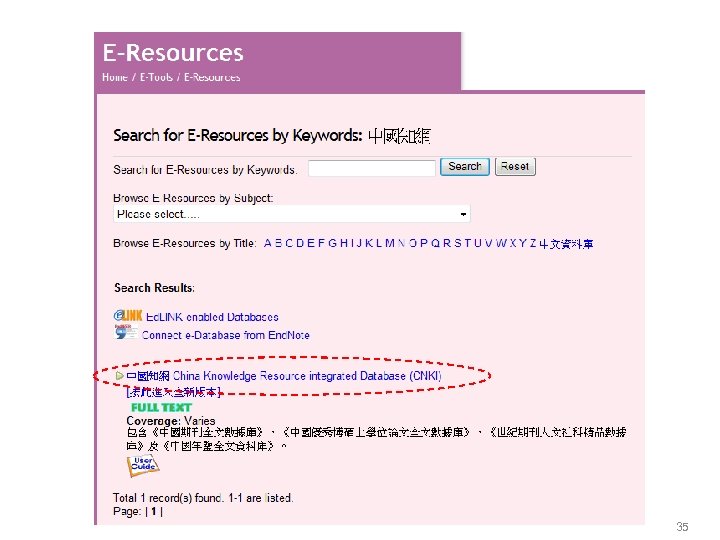Screen dimensions: 720x540
Task: Go to E-Tools in breadcrumb
Action: click(x=156, y=77)
